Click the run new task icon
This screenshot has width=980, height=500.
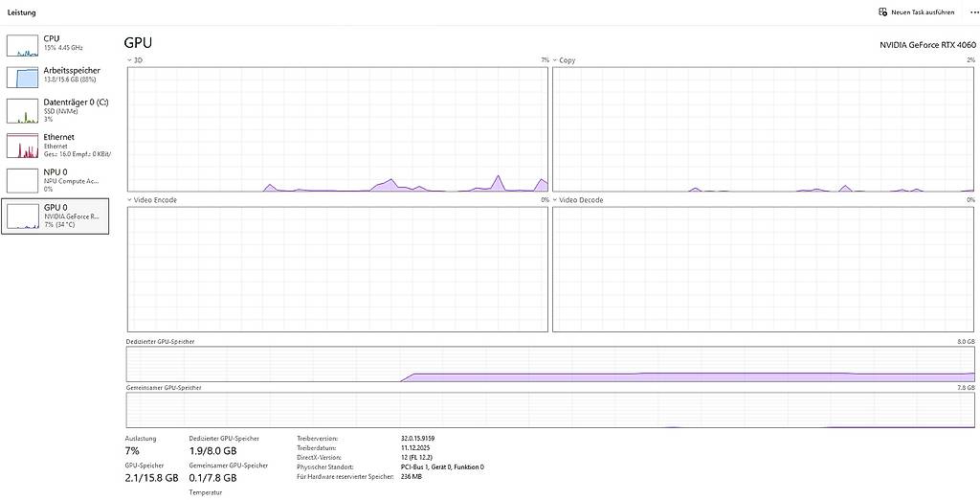tap(882, 11)
